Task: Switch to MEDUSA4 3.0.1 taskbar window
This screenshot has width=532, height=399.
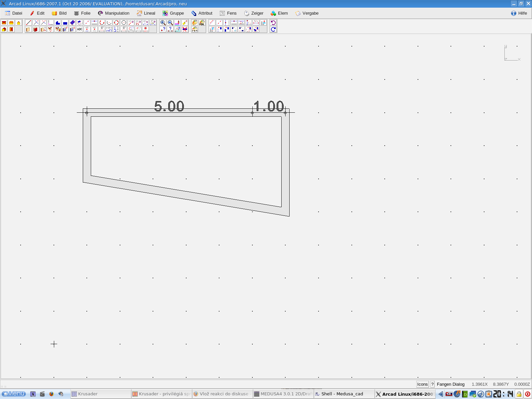Action: pyautogui.click(x=283, y=394)
